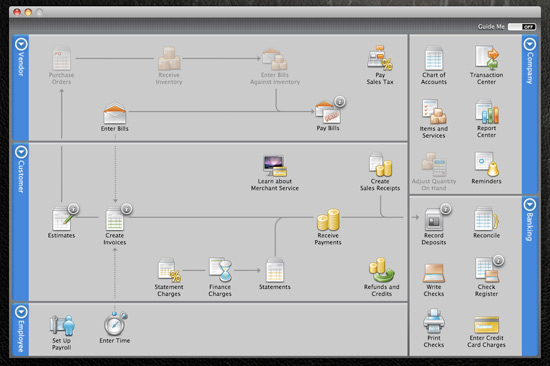
Task: Open the Enter Bills envelope icon
Action: 115,113
